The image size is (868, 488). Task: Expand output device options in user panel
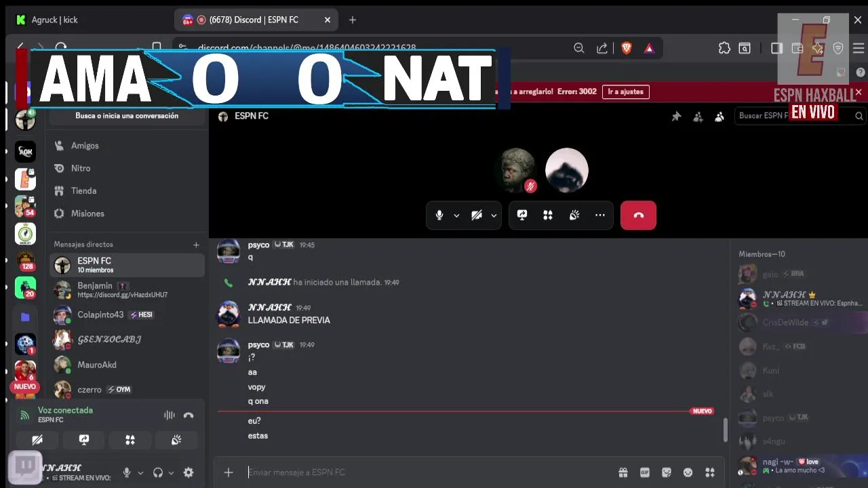point(171,473)
